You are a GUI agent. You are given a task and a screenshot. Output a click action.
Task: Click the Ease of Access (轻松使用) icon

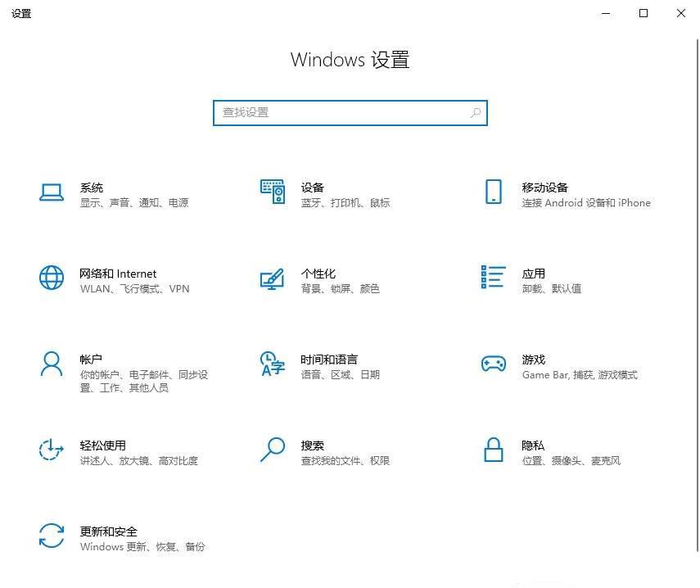pyautogui.click(x=52, y=450)
